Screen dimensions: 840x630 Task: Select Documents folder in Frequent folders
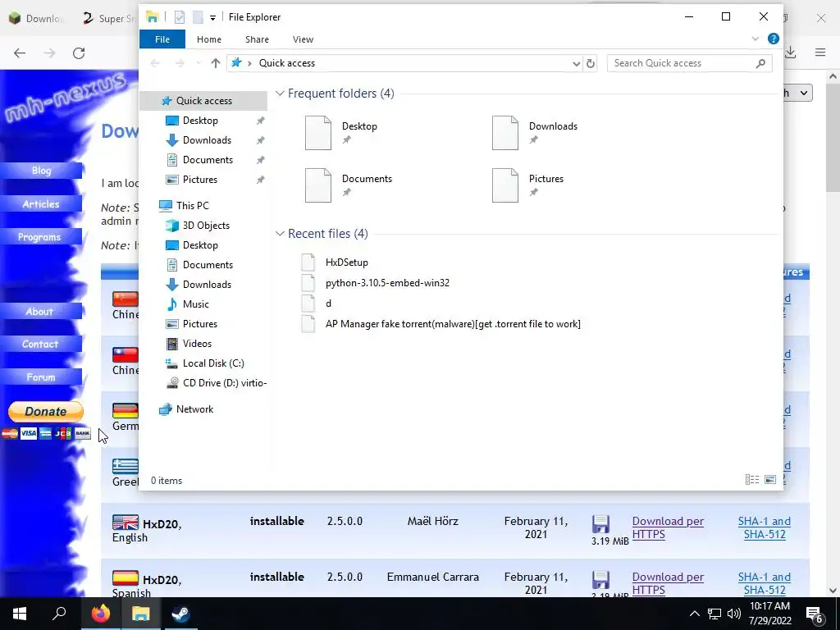[349, 185]
